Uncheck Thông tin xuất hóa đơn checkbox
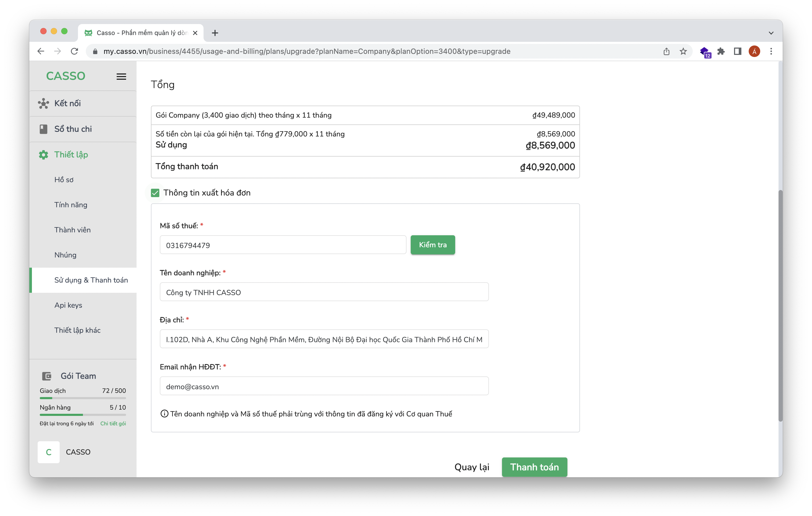 click(x=155, y=193)
